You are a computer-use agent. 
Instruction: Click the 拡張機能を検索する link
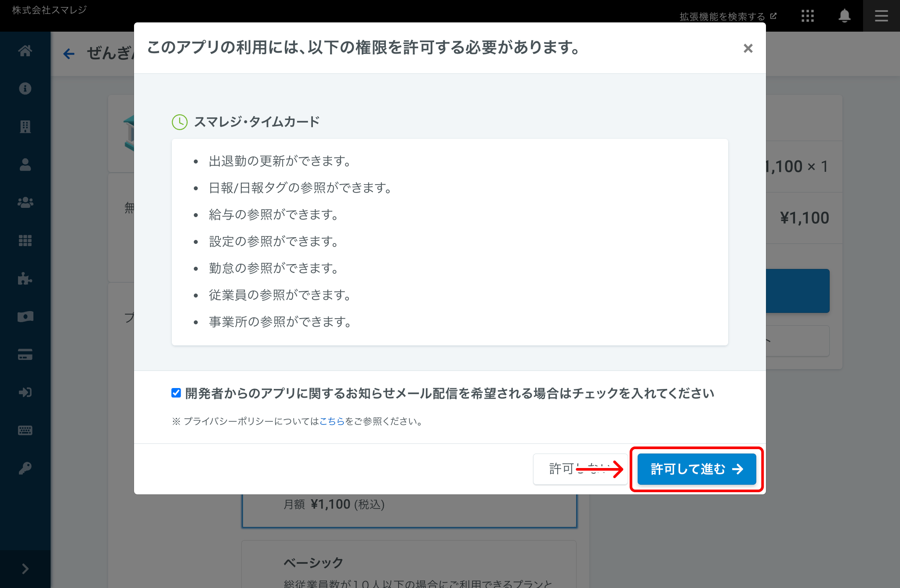click(728, 16)
